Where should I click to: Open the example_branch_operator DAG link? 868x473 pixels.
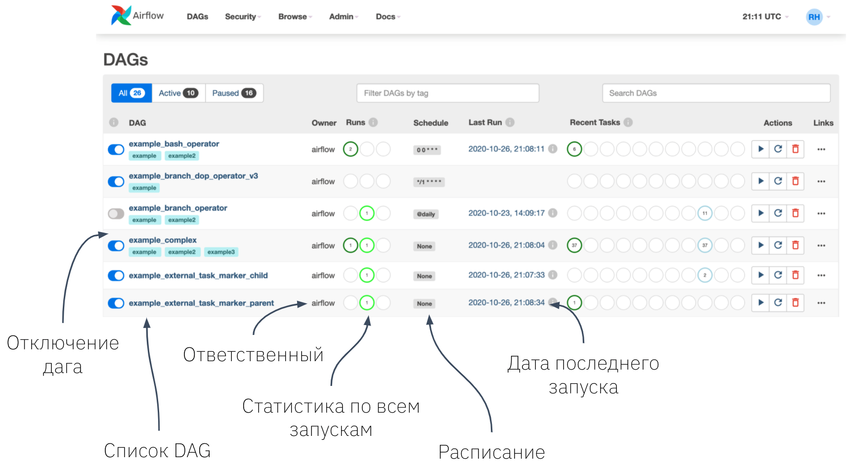[178, 208]
